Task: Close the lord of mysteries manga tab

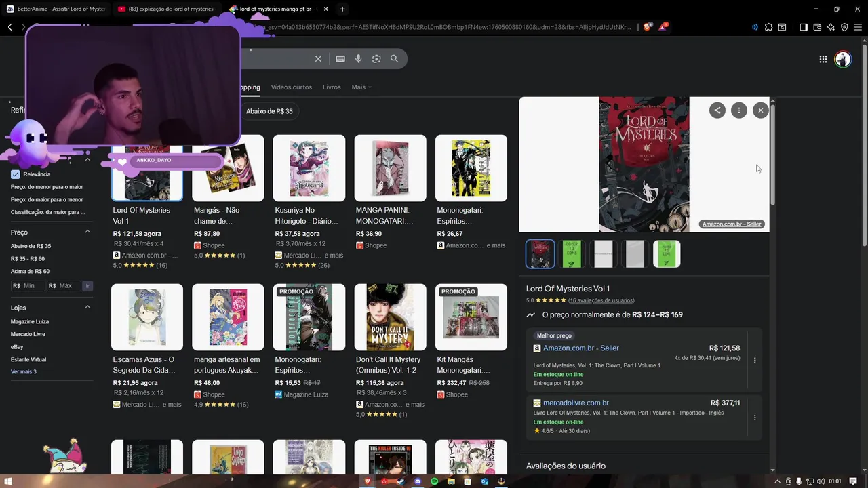Action: pyautogui.click(x=325, y=9)
